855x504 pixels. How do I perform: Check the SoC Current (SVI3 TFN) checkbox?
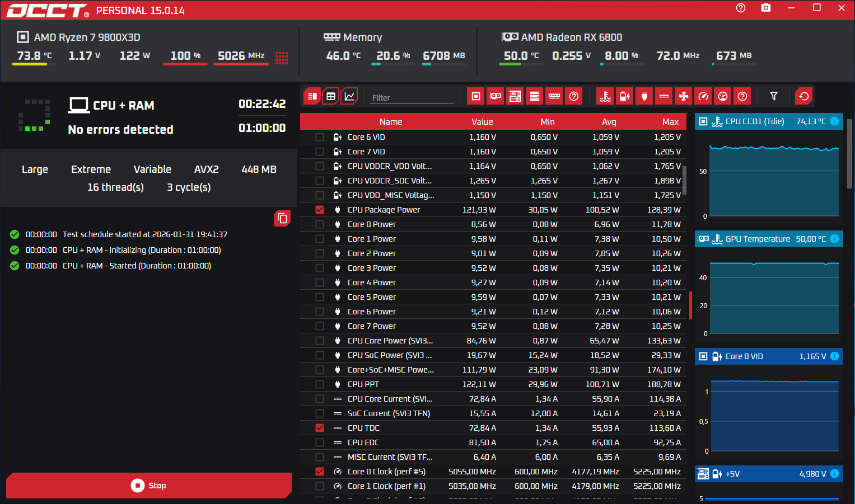(x=320, y=413)
